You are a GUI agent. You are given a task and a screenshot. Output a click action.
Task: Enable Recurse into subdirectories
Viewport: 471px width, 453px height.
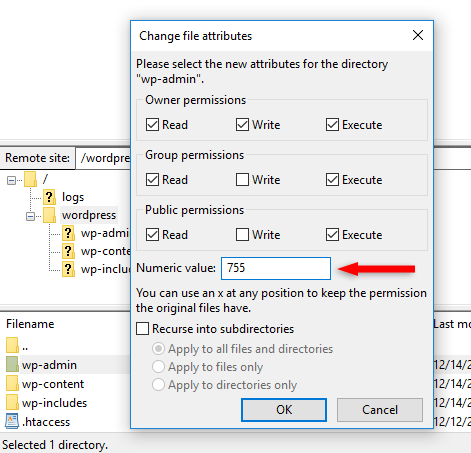coord(142,329)
